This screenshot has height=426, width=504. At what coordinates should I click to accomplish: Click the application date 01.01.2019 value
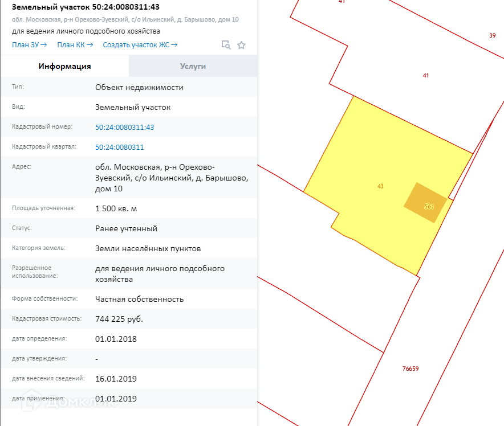[116, 399]
